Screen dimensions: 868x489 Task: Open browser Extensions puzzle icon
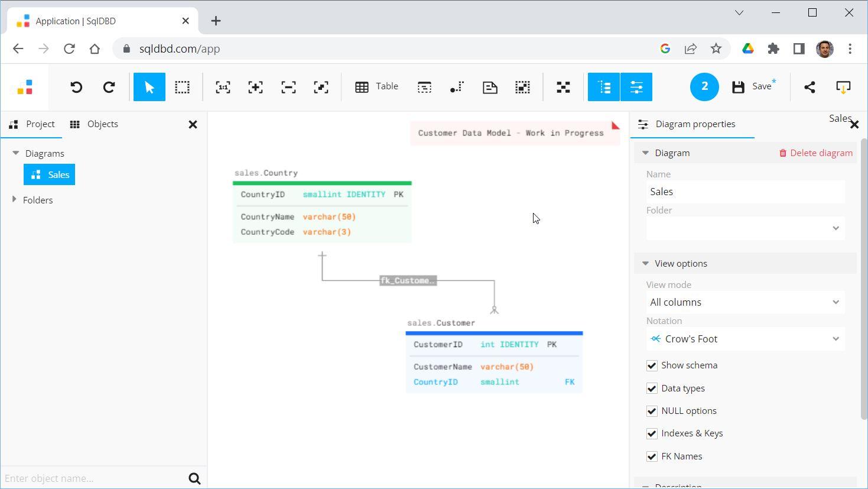pos(773,49)
